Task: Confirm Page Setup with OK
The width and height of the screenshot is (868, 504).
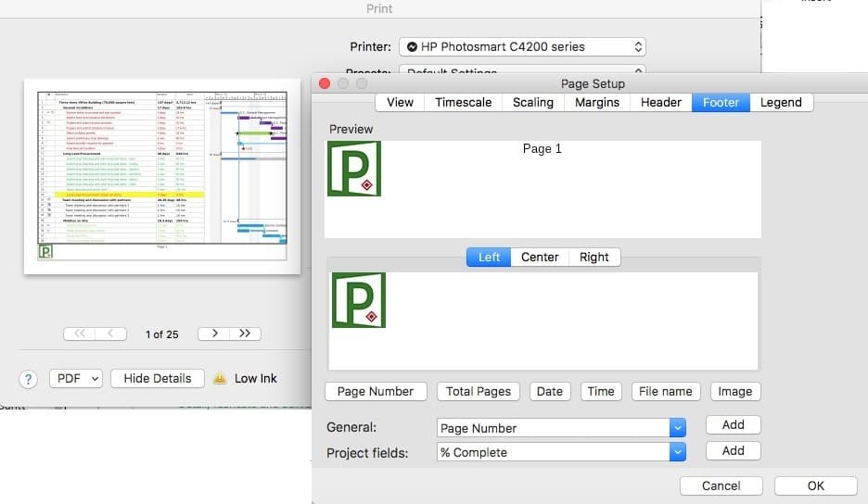Action: [816, 485]
